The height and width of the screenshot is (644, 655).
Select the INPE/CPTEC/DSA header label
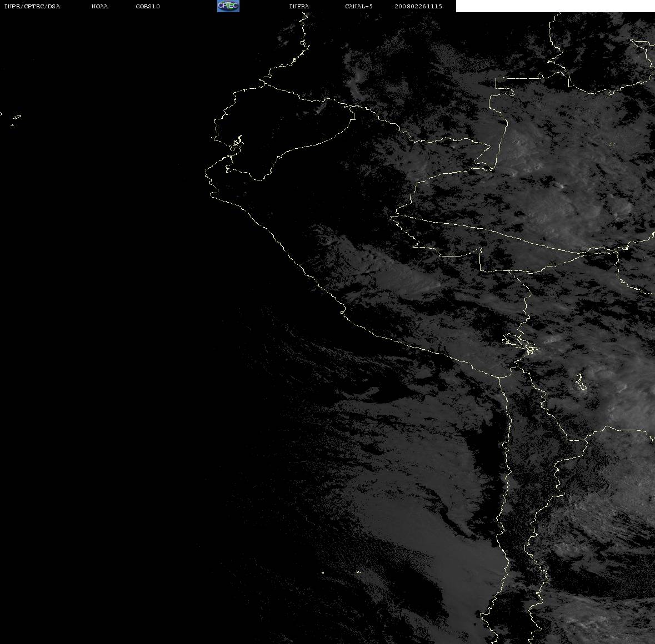click(32, 6)
